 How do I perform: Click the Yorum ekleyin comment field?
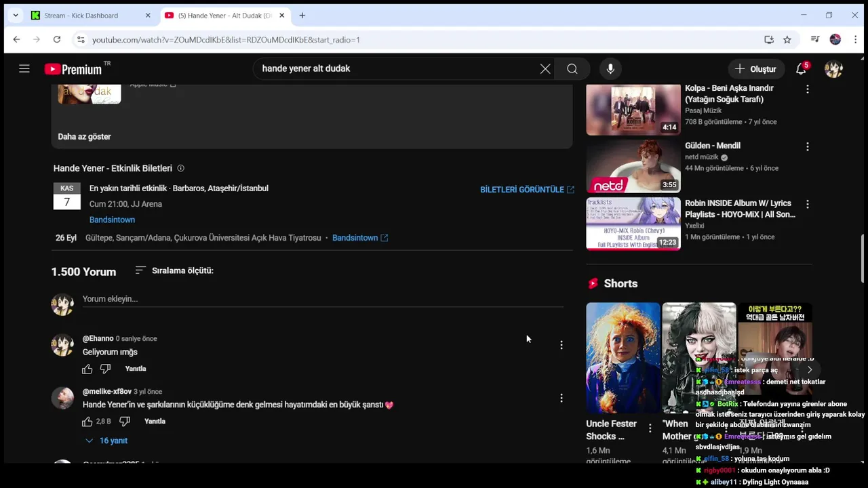click(323, 299)
